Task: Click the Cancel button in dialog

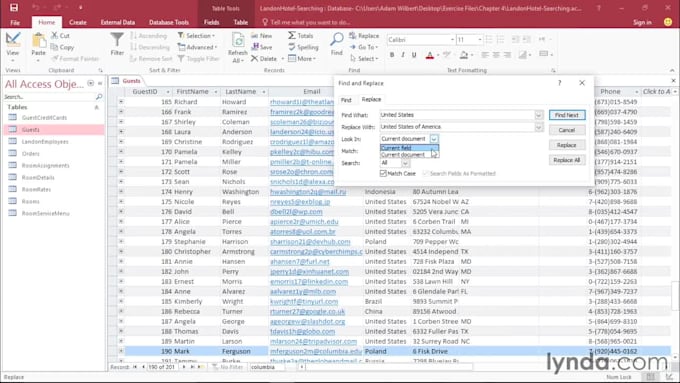Action: point(567,130)
